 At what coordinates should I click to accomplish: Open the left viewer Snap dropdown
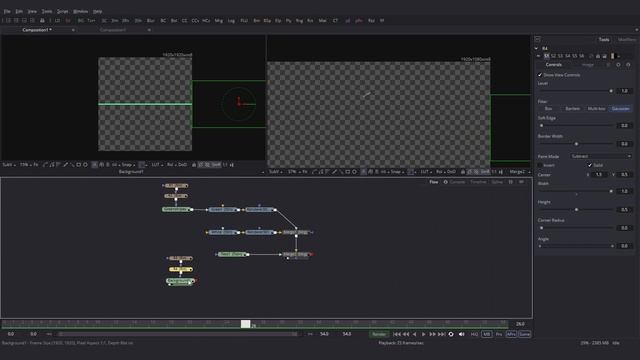(128, 165)
